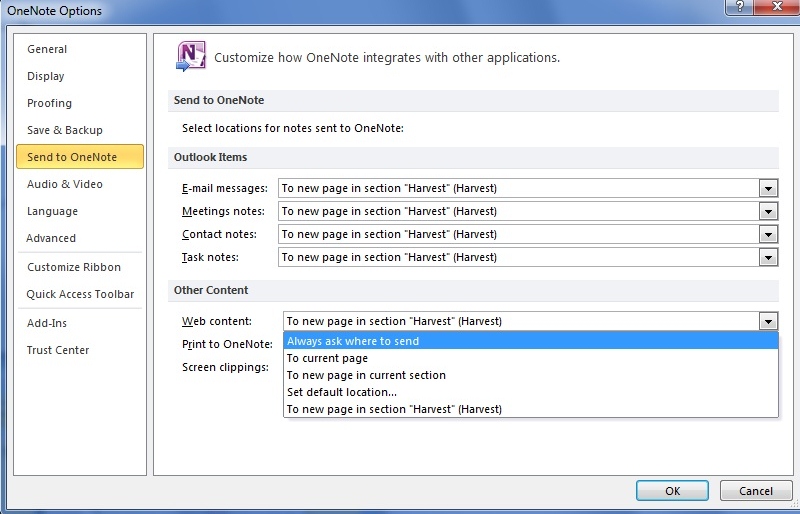
Task: Choose 'Always ask where to send' option
Action: click(x=531, y=341)
